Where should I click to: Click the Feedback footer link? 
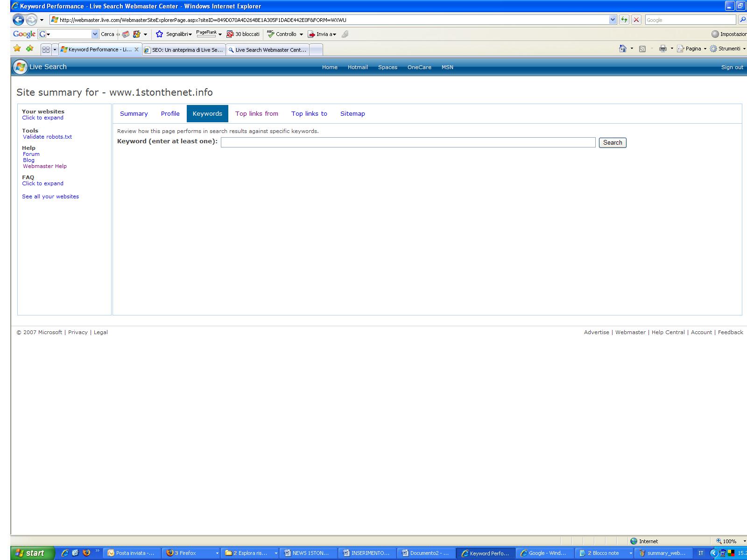731,332
